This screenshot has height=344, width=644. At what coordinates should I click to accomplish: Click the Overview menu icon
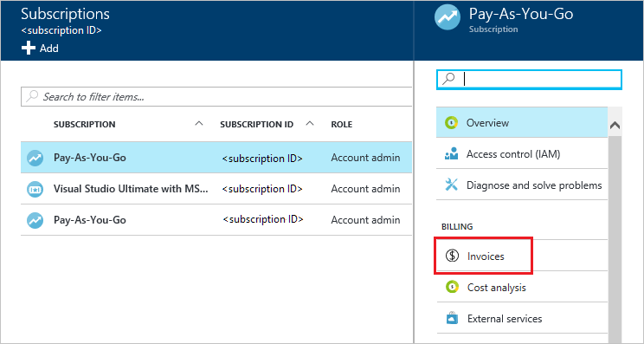[x=451, y=122]
